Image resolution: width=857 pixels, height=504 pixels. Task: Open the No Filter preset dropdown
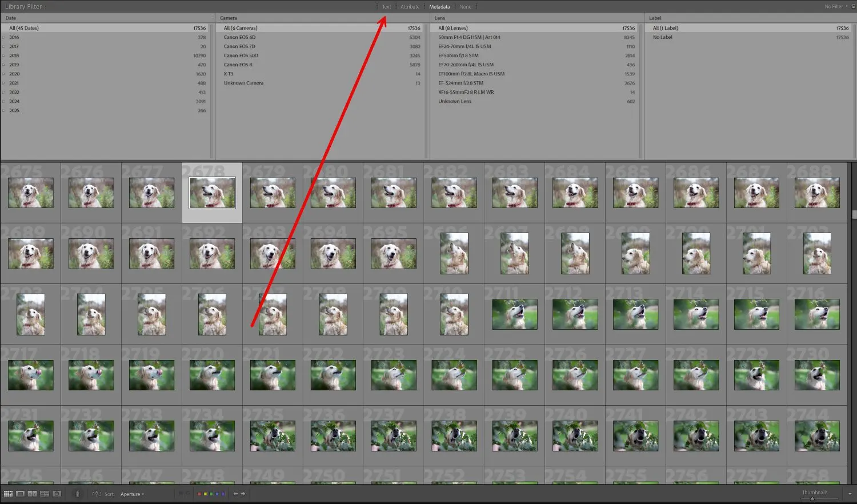point(834,6)
